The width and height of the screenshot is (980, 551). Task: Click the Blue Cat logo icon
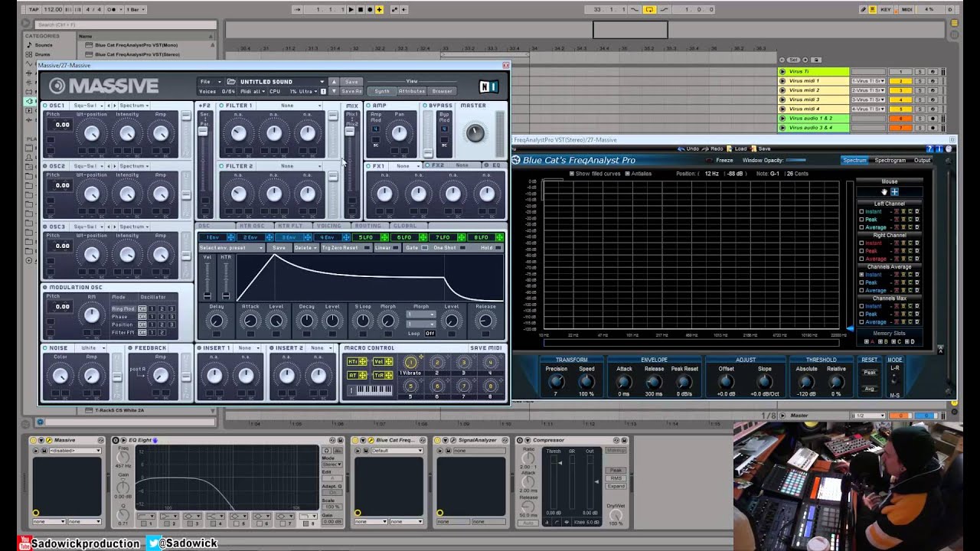pos(516,160)
